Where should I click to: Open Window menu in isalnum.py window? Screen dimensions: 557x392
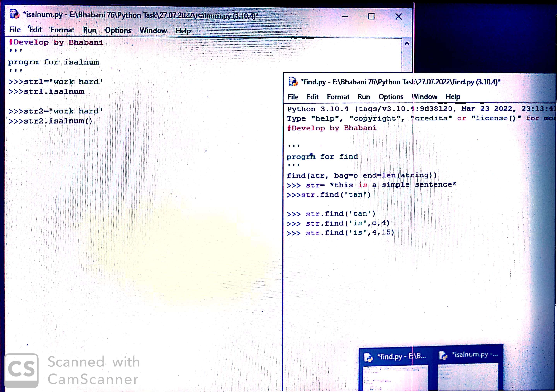pyautogui.click(x=153, y=31)
